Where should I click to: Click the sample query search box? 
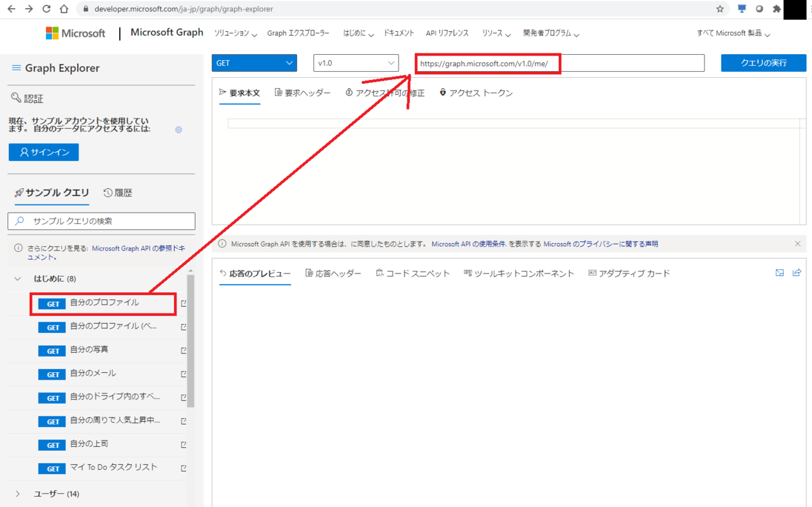click(100, 221)
